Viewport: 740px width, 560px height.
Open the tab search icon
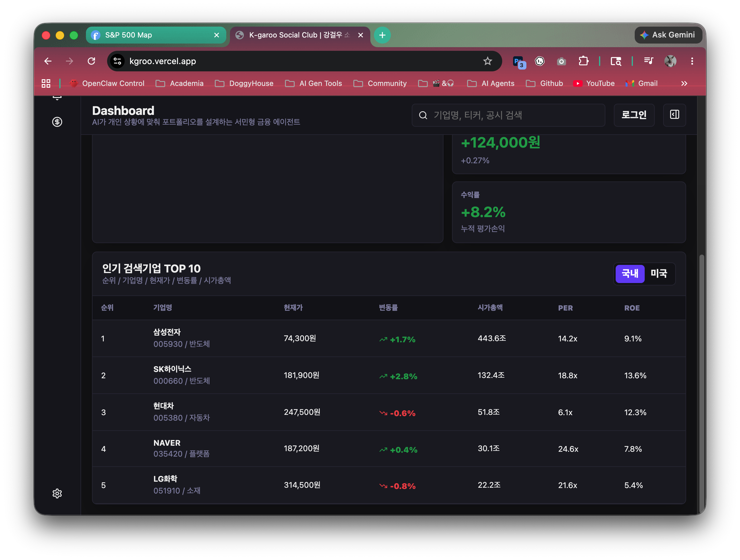(x=616, y=61)
